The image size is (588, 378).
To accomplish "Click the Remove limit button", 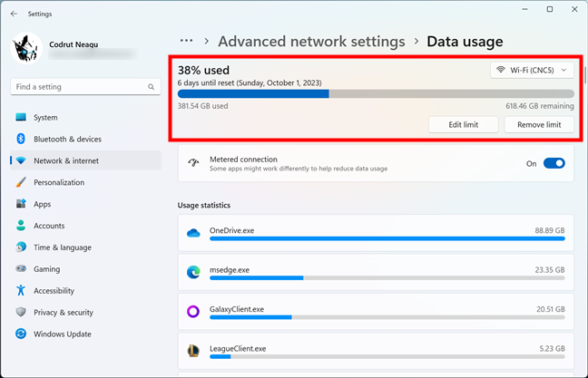I will coord(539,125).
